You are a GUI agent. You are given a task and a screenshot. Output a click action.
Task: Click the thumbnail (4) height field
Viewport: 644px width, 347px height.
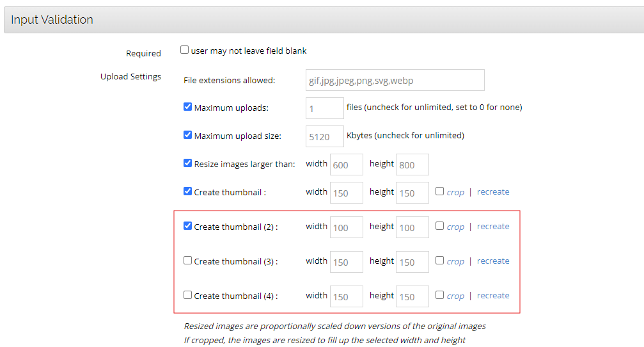[x=412, y=296]
